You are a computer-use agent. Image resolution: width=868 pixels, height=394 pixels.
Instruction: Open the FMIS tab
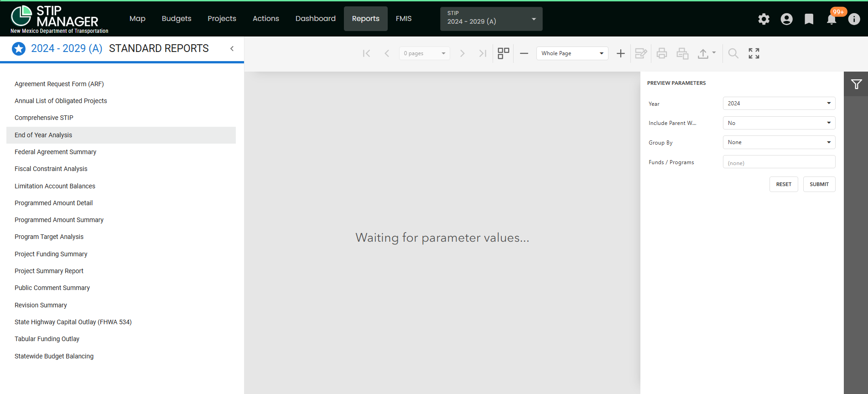404,19
